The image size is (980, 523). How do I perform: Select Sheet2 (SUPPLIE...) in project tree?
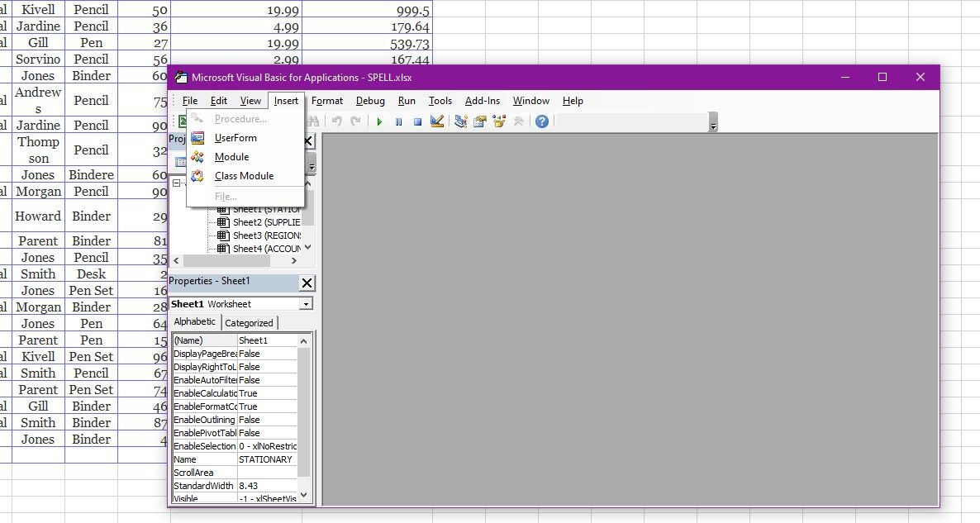tap(266, 222)
